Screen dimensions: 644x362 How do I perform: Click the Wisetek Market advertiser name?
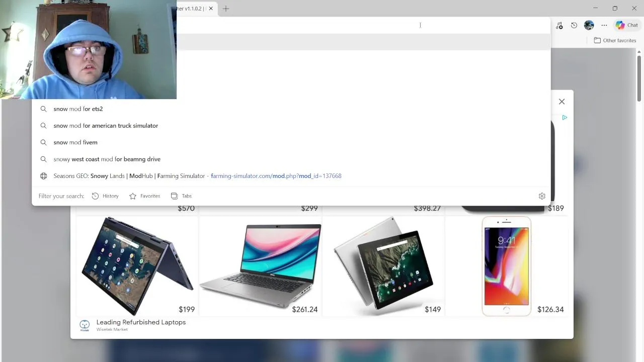click(112, 330)
